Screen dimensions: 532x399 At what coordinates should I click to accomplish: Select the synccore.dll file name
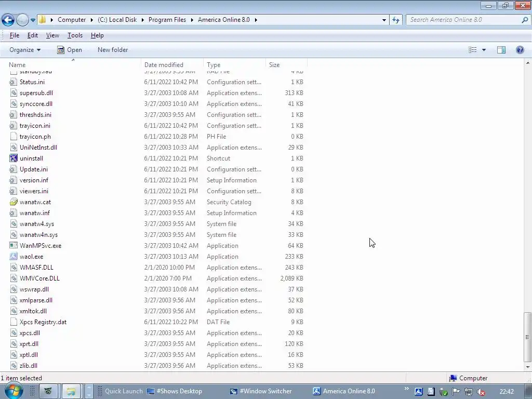(36, 104)
